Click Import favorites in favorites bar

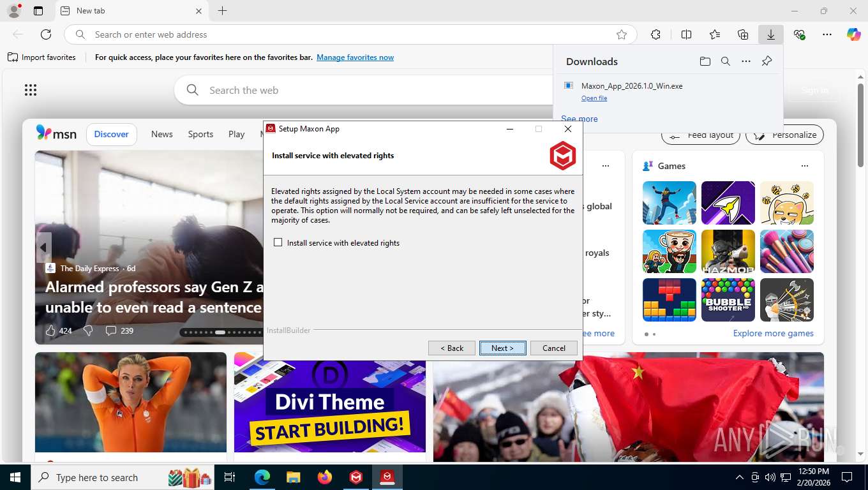click(41, 57)
